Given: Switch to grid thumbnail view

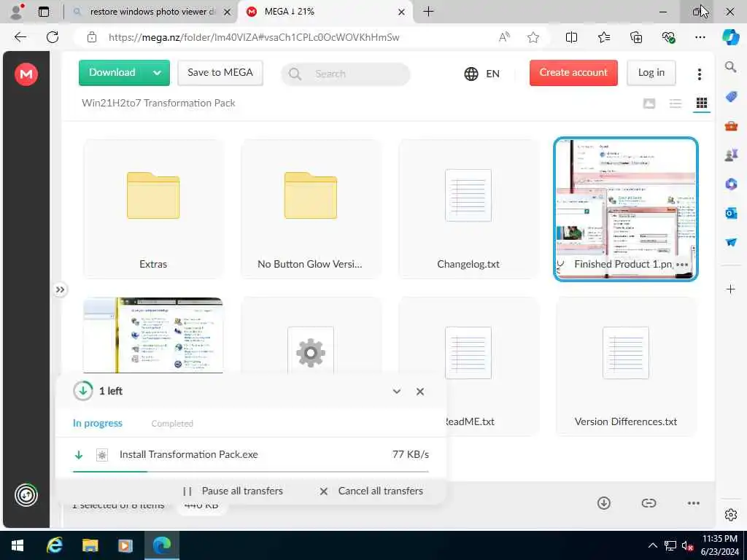Looking at the screenshot, I should (x=701, y=104).
